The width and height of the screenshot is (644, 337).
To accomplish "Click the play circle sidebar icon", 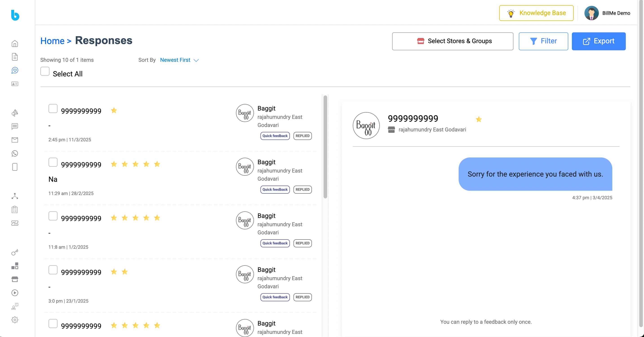I will click(x=15, y=293).
